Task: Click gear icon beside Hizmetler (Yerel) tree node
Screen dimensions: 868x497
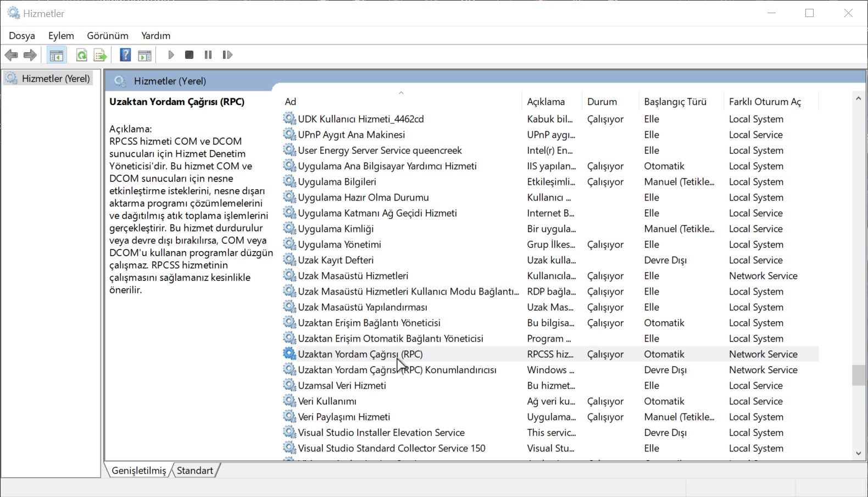Action: point(12,78)
